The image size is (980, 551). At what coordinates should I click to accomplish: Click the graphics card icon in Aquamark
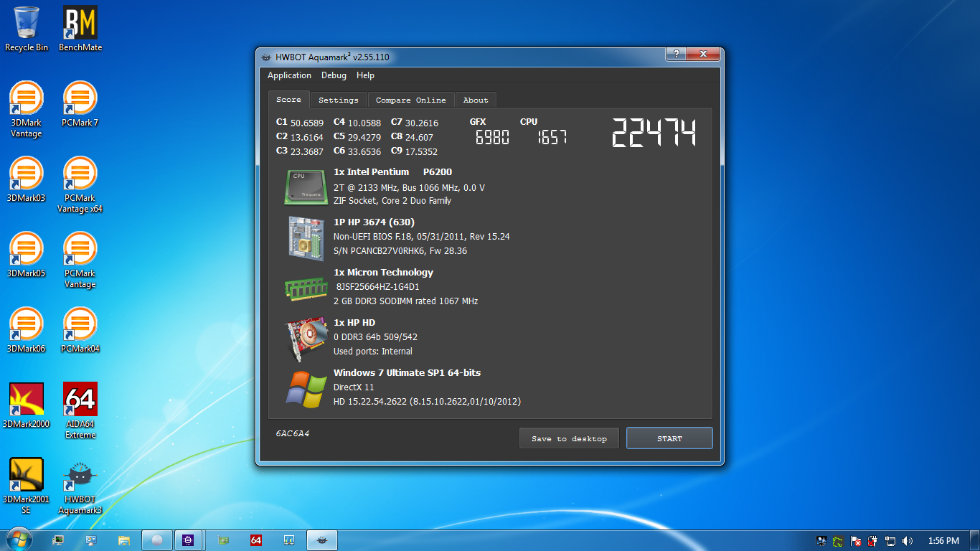307,339
